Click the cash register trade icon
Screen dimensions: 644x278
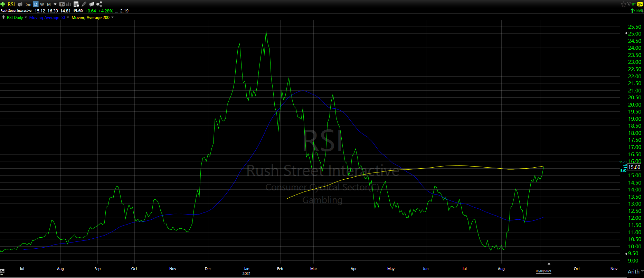coord(20,4)
